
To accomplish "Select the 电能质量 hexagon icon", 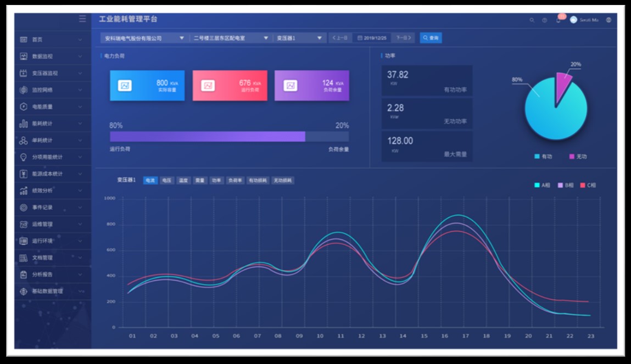I will 24,107.
